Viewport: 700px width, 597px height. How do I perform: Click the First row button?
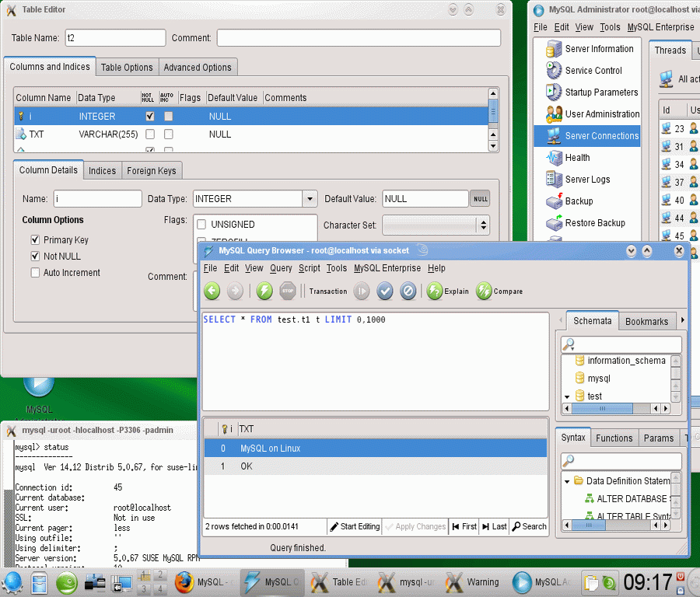[x=464, y=526]
